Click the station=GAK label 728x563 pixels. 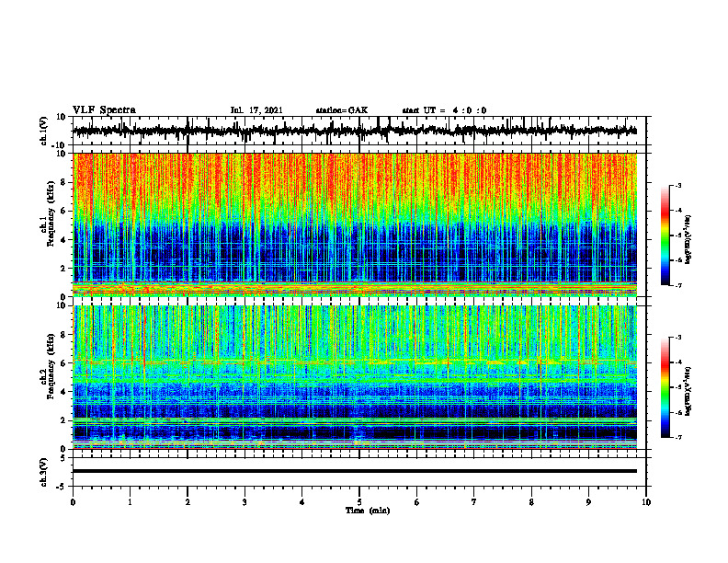pyautogui.click(x=342, y=110)
